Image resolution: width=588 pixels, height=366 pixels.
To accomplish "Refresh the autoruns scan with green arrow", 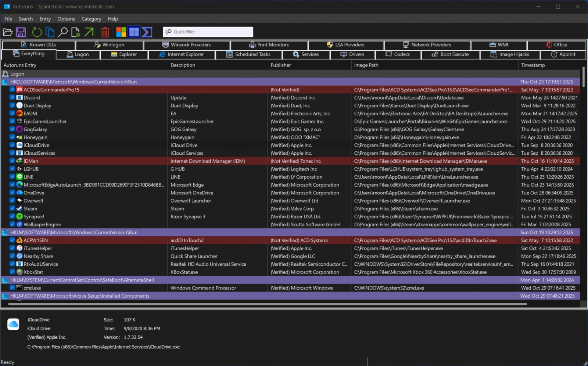I will [37, 32].
